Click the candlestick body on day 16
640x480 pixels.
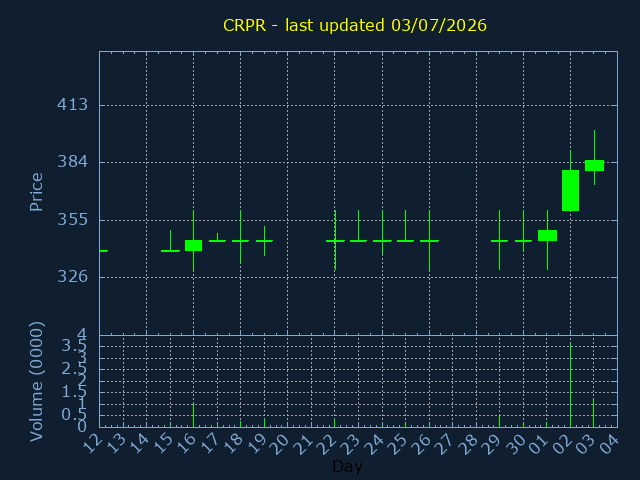[193, 245]
